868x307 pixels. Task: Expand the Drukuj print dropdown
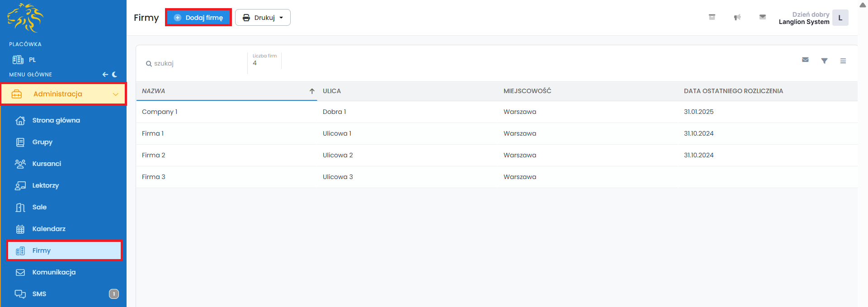coord(263,18)
